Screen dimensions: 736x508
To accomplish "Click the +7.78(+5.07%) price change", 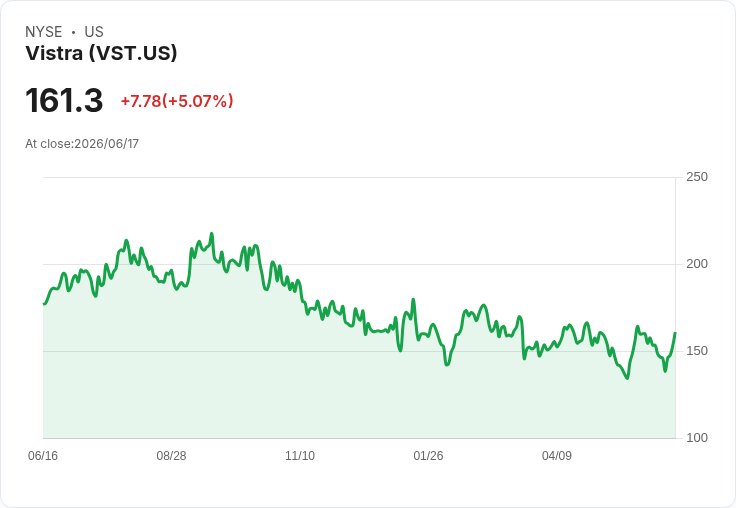I will (x=177, y=101).
